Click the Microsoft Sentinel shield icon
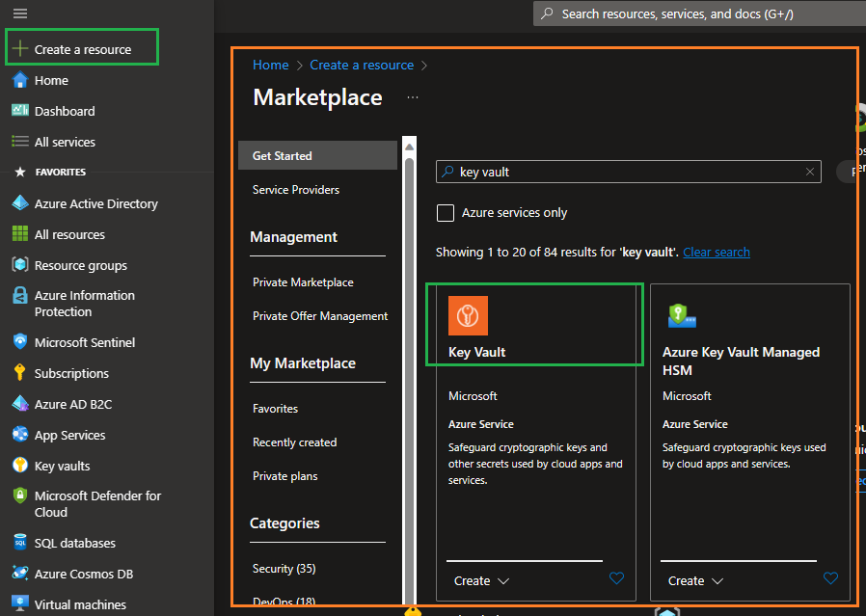 (20, 341)
